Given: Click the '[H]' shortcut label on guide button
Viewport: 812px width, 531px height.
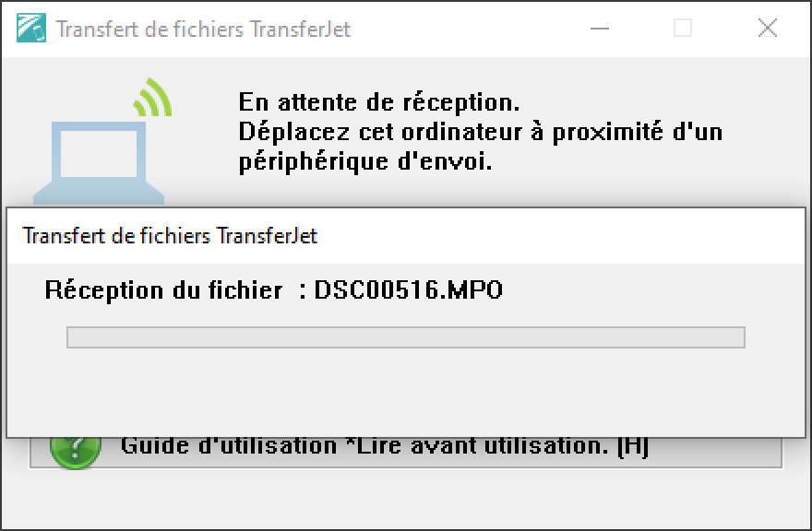Looking at the screenshot, I should (x=633, y=447).
